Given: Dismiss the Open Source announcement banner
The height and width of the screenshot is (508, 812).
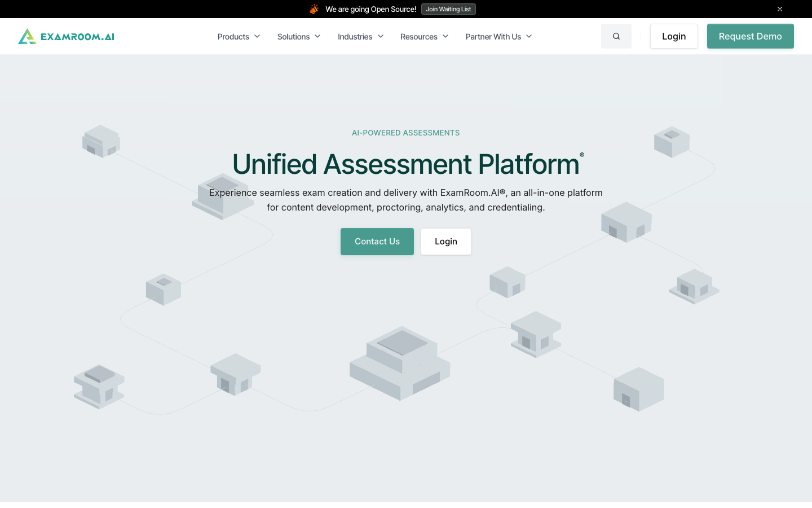Looking at the screenshot, I should click(780, 9).
